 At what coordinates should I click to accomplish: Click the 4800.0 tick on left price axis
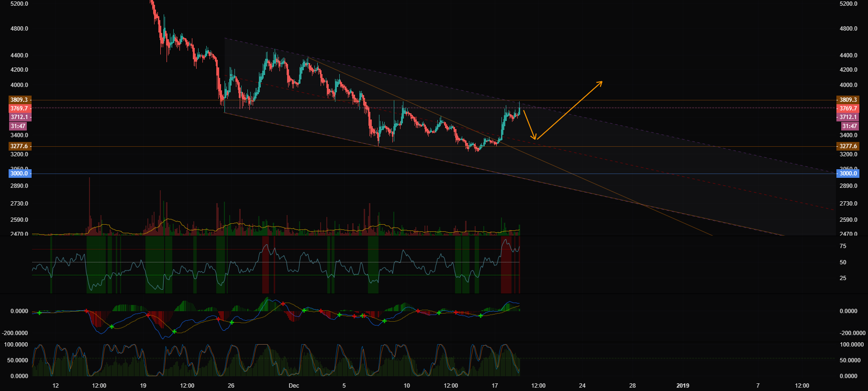pos(19,29)
